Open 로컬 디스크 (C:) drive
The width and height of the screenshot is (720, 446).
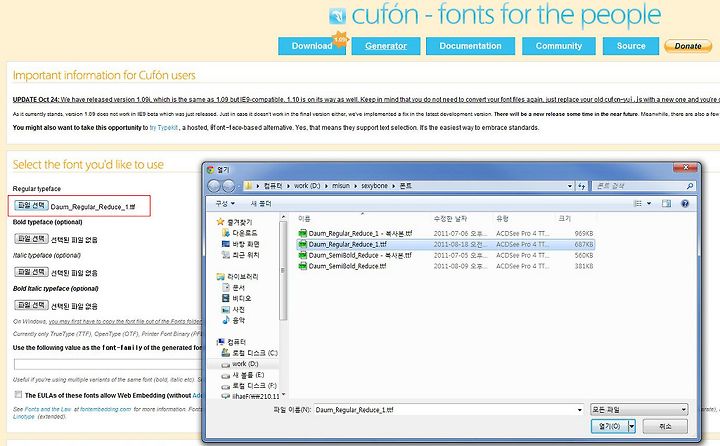point(249,353)
